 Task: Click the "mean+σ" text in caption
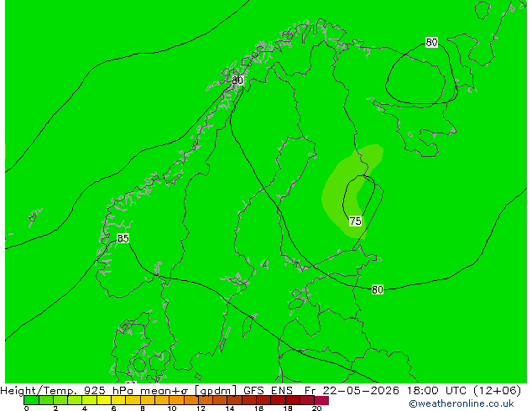[x=165, y=391]
